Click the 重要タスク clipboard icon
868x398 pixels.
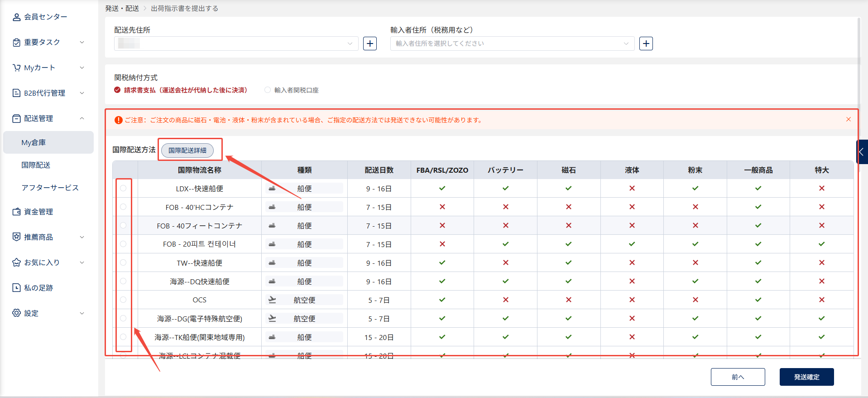[17, 42]
